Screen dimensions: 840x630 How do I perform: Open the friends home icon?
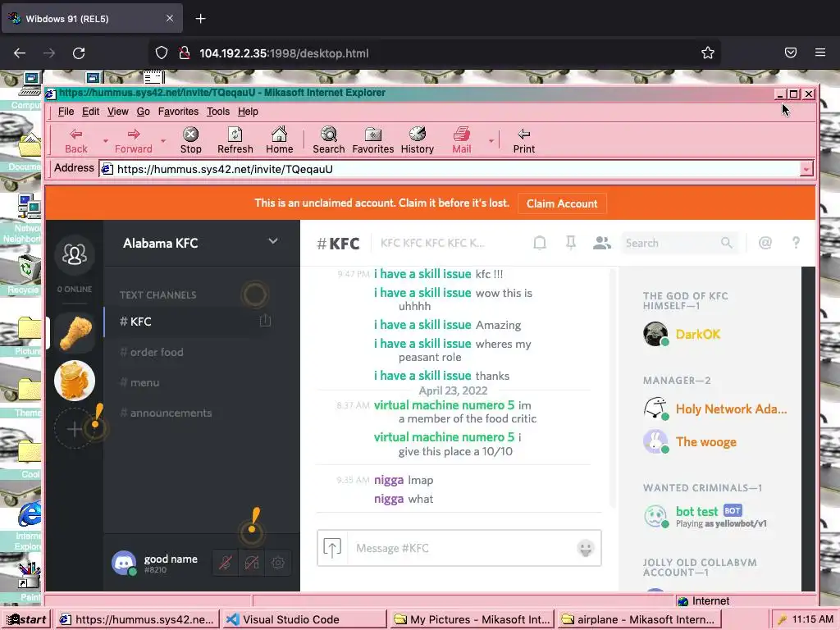75,254
